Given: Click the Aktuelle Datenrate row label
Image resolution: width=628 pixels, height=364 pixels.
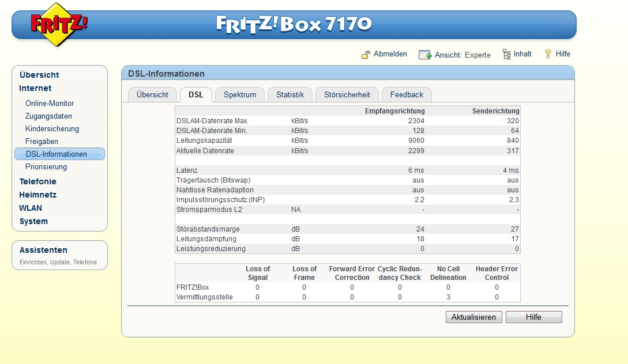Looking at the screenshot, I should [205, 151].
